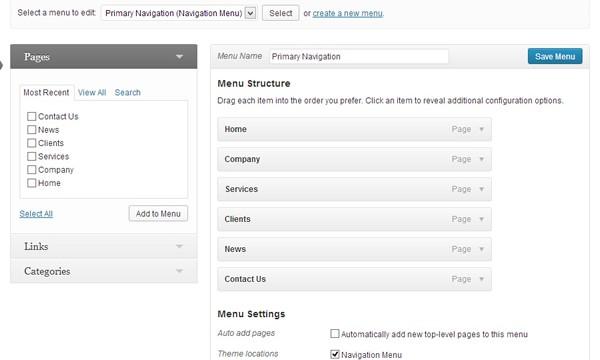Focus the Menu Name input field
Screen dimensions: 600x360
point(359,57)
